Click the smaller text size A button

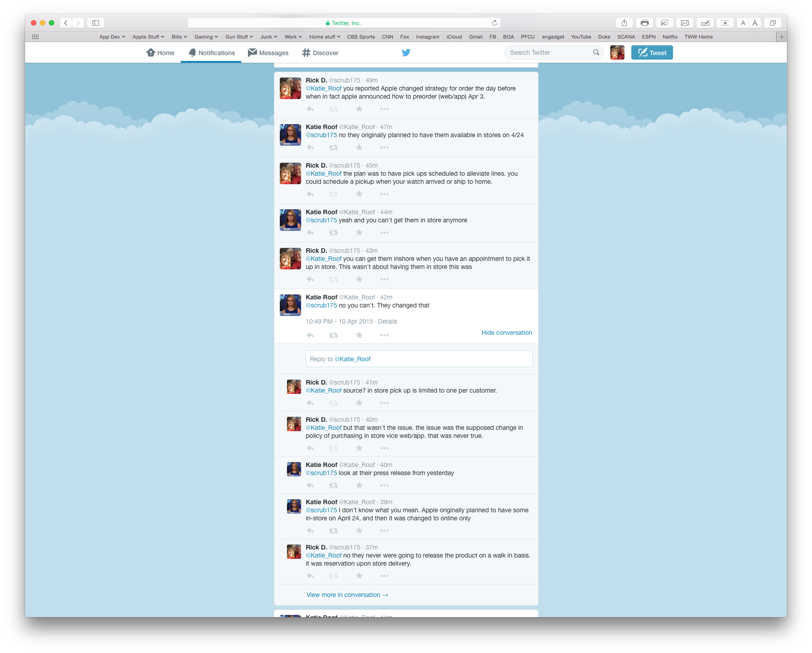pos(743,23)
